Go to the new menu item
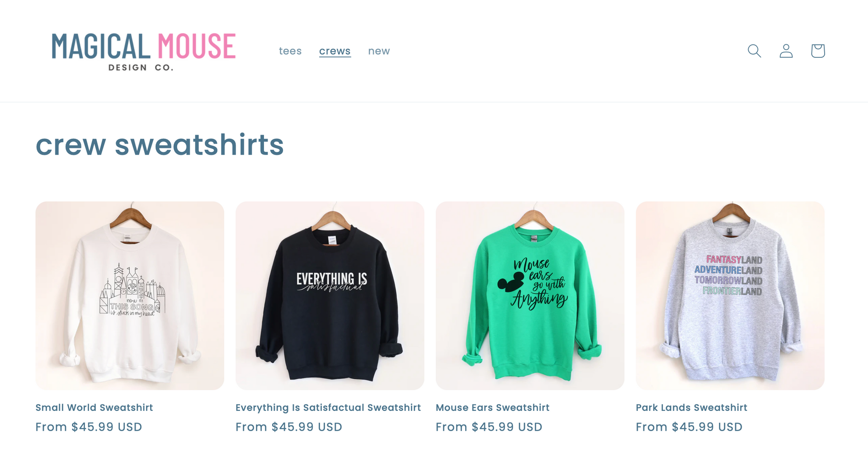This screenshot has width=868, height=461. coord(379,51)
